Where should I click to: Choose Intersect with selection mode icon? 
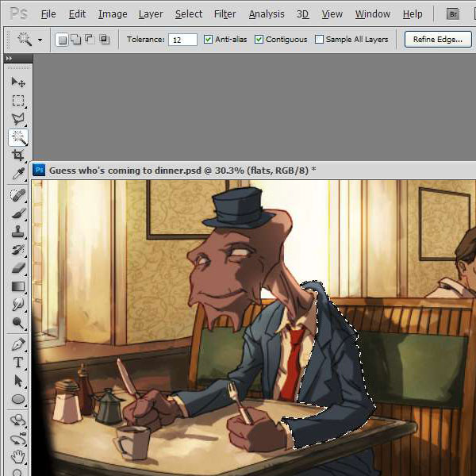coord(104,40)
